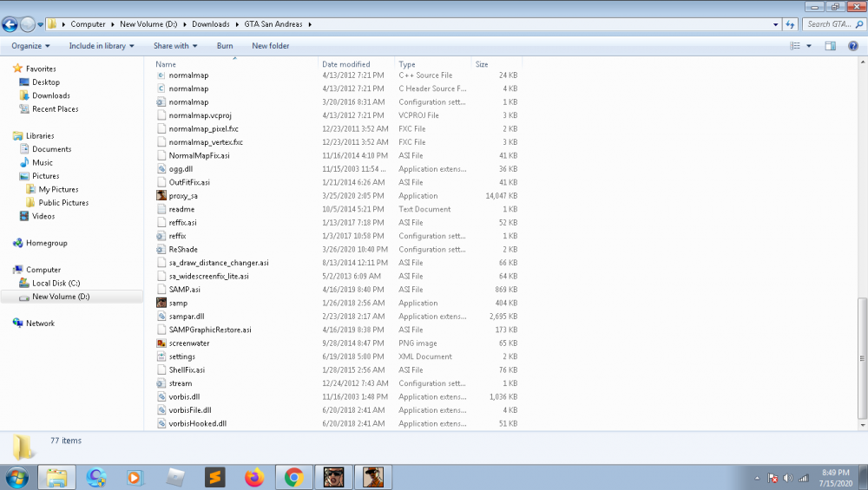
Task: Select vorbisHooked.dll file
Action: pos(198,423)
